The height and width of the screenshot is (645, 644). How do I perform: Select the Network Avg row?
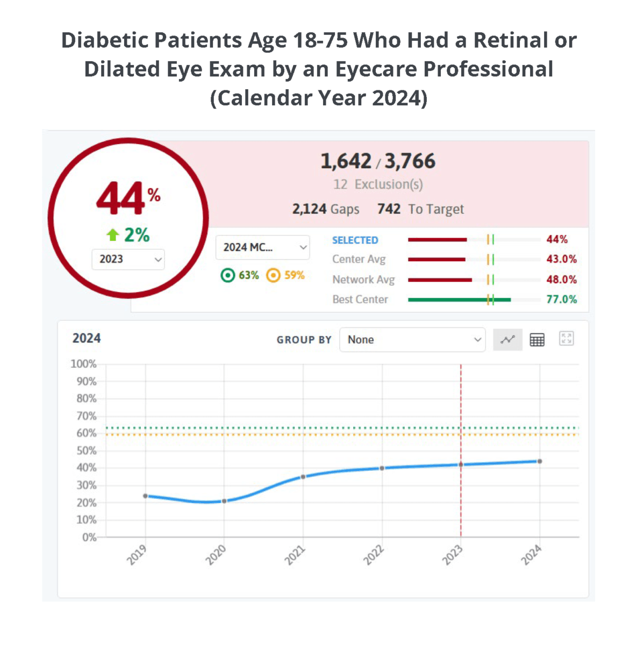pos(363,279)
